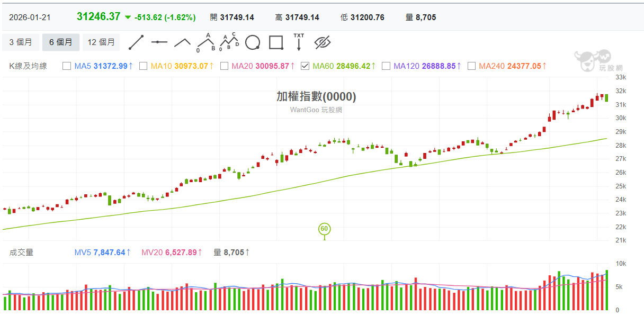The width and height of the screenshot is (644, 315).
Task: Switch to the 3個月 time range
Action: pyautogui.click(x=21, y=42)
